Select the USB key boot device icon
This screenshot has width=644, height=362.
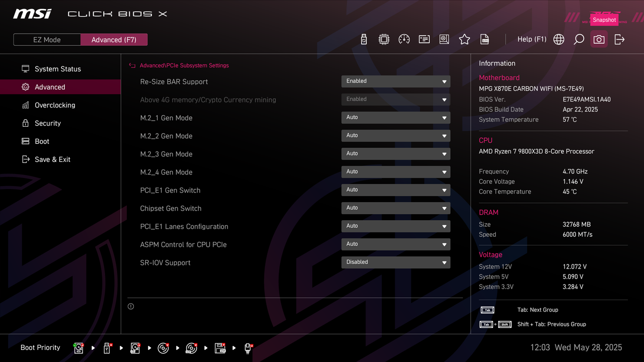click(107, 348)
